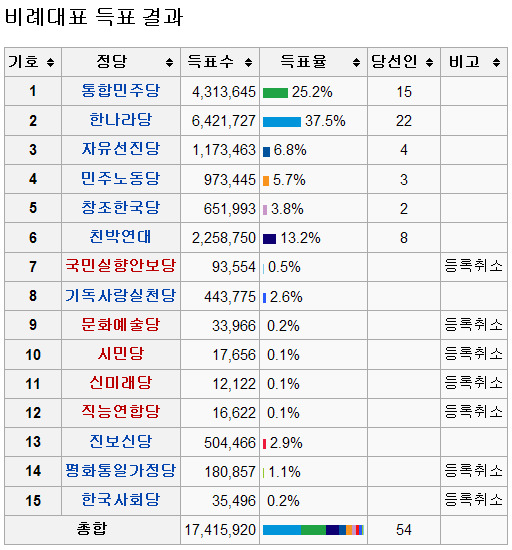Select ballot number 13 cell

pyautogui.click(x=33, y=442)
